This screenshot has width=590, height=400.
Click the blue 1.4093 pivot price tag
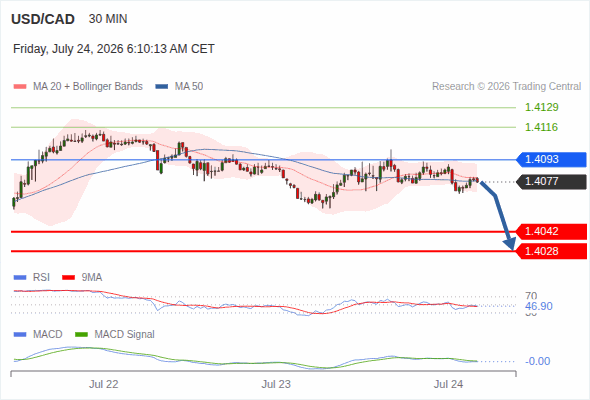point(551,160)
